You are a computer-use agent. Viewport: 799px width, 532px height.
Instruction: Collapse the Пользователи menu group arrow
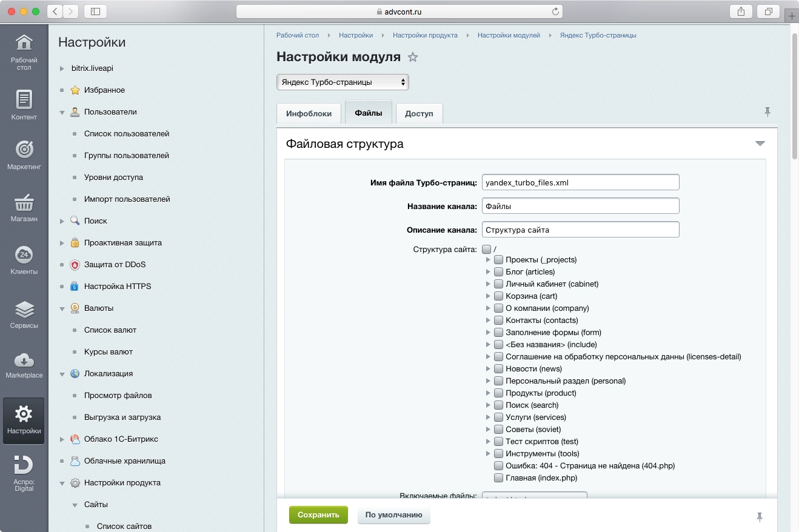click(62, 112)
